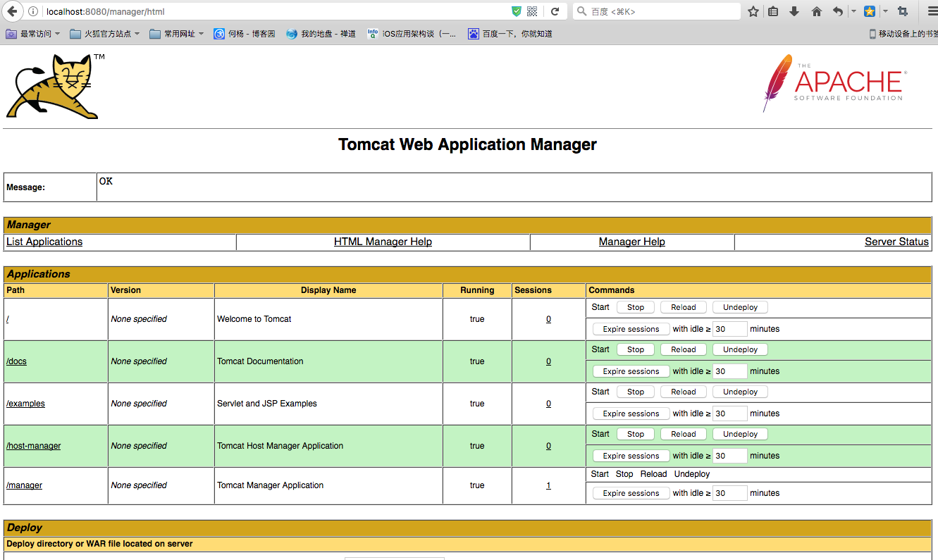The height and width of the screenshot is (560, 938).
Task: Go back using the browser back arrow
Action: pyautogui.click(x=12, y=11)
